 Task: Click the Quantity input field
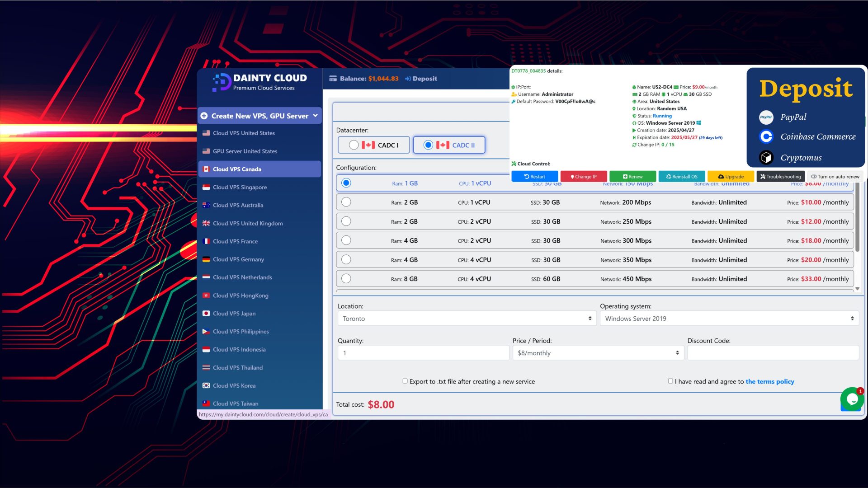(x=423, y=353)
